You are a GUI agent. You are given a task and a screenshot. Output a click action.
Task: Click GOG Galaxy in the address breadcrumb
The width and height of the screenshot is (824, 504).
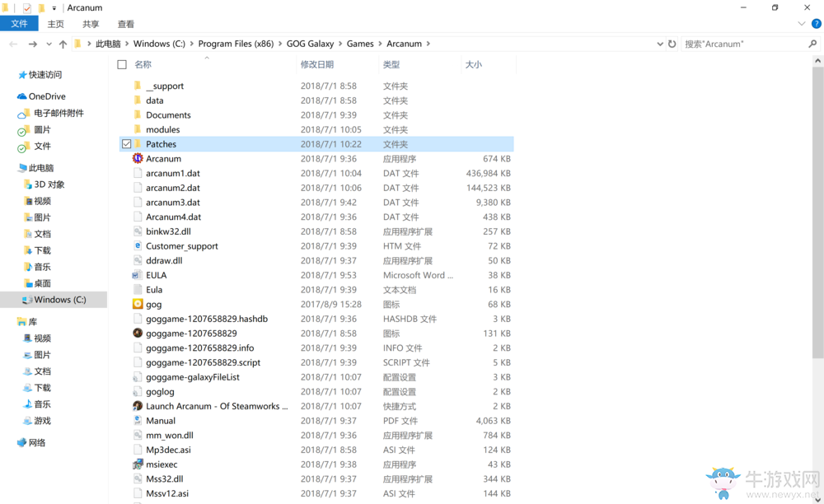[310, 44]
